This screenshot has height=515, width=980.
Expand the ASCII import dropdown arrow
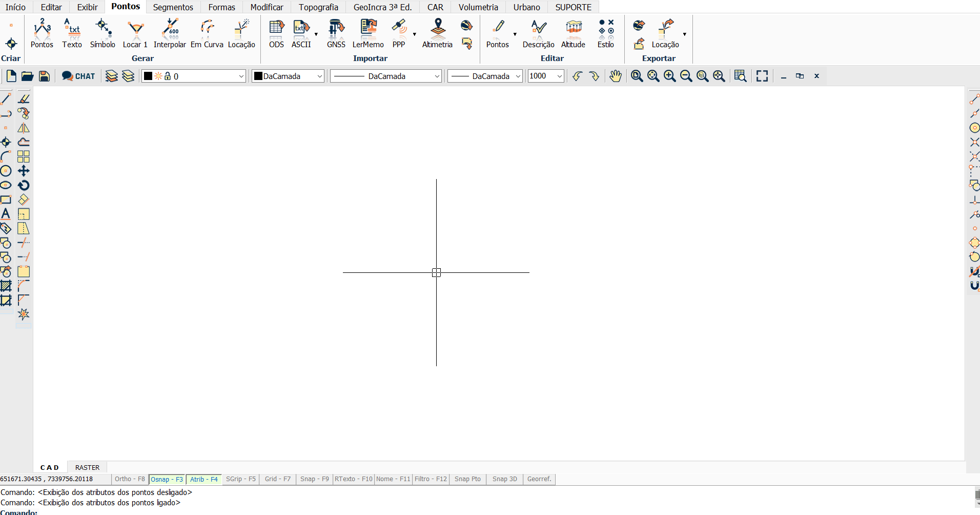coord(316,34)
